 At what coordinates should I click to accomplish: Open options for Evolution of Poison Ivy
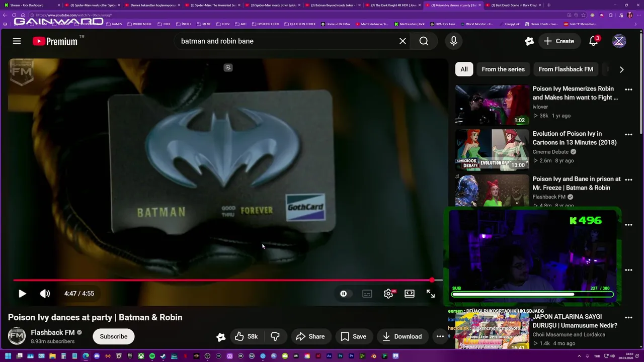point(628,135)
